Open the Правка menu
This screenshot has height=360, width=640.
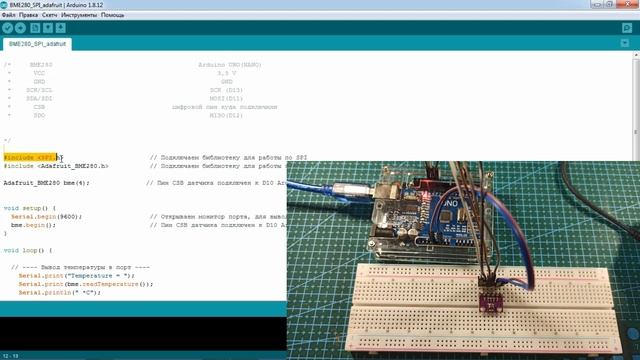pos(29,15)
